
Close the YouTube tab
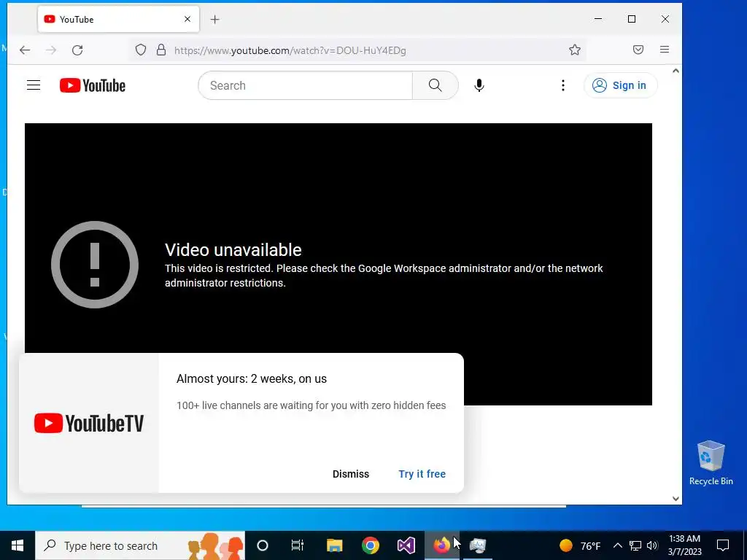coord(187,19)
